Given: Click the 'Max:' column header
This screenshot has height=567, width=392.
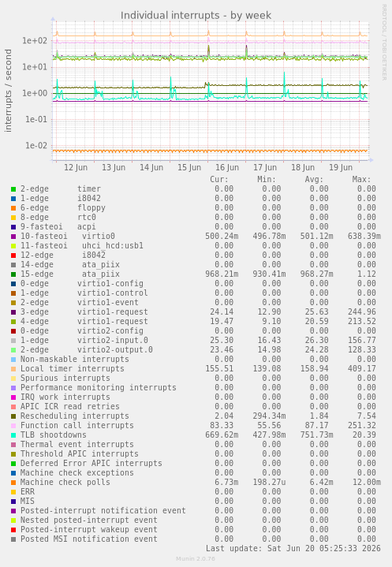Looking at the screenshot, I should 361,179.
